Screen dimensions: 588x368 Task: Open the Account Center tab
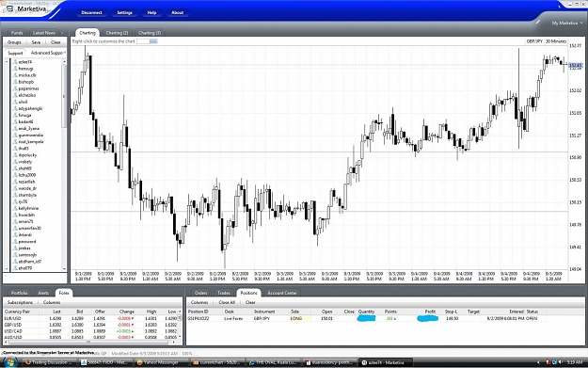point(282,293)
